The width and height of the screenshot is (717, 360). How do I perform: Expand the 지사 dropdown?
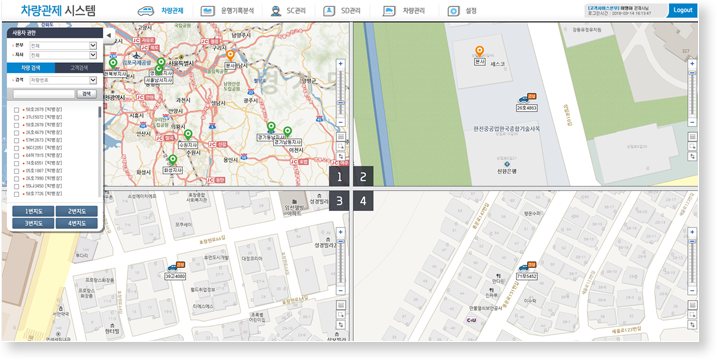tap(63, 55)
